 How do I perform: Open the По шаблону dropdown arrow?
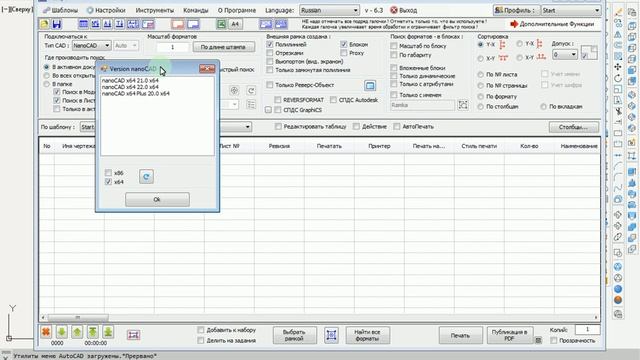247,127
